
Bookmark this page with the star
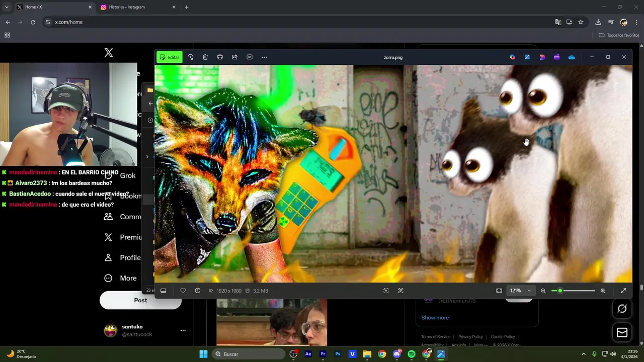pyautogui.click(x=581, y=22)
